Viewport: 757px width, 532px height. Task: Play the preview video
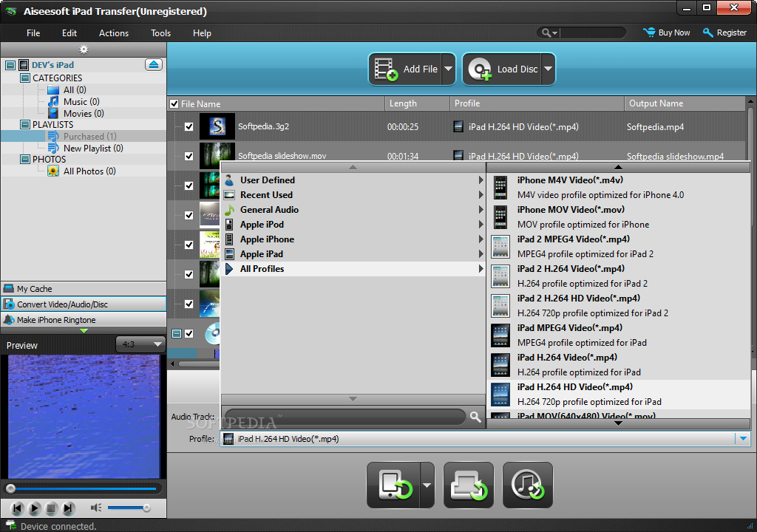click(34, 508)
